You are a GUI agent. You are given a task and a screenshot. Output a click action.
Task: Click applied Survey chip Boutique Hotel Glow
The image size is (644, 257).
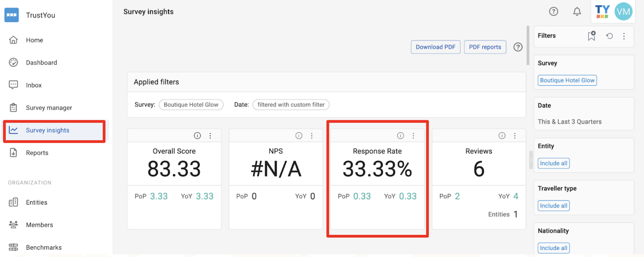tap(191, 104)
